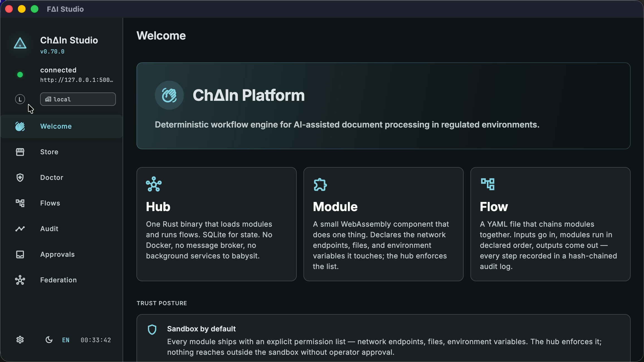Click the Doctor shield icon
Screen dimensions: 644x362
point(20,178)
